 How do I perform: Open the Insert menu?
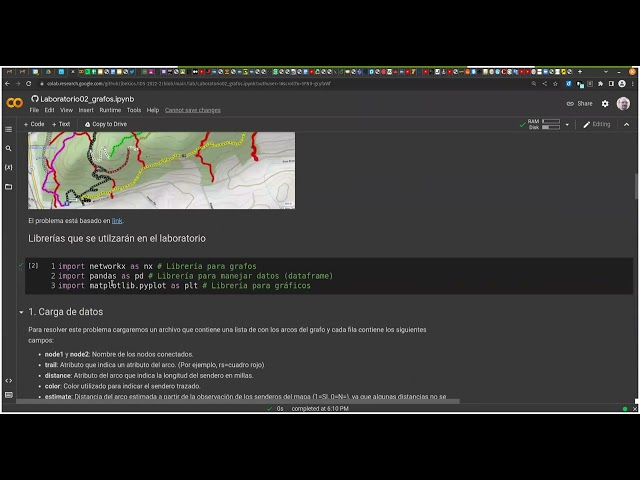[x=86, y=110]
